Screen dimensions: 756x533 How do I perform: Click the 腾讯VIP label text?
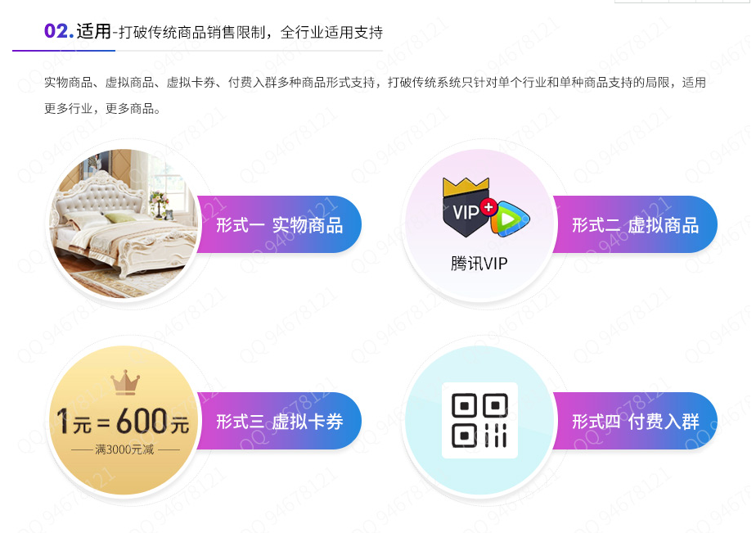coord(479,264)
